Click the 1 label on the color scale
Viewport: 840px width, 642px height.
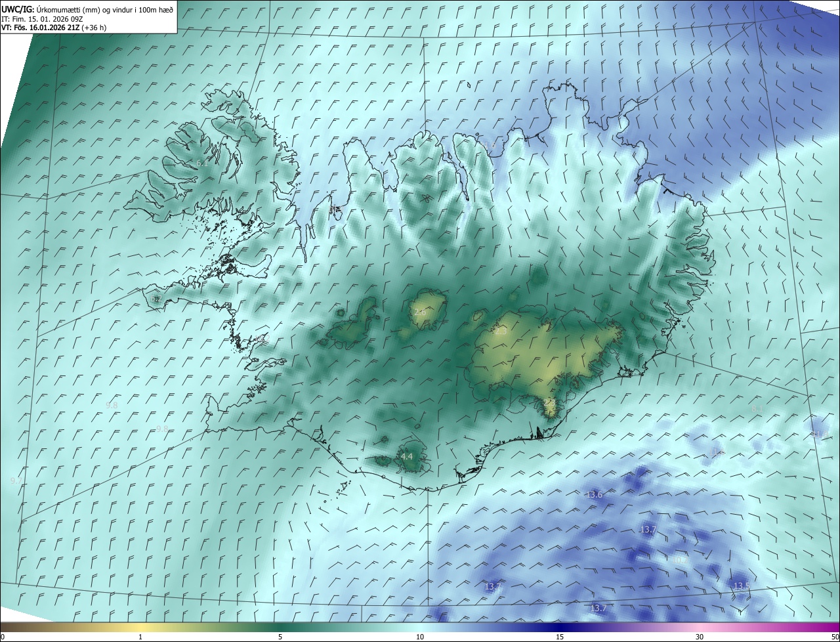pyautogui.click(x=140, y=637)
